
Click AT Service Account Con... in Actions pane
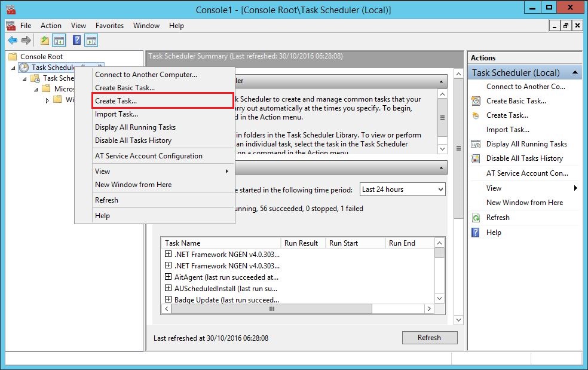click(x=527, y=173)
